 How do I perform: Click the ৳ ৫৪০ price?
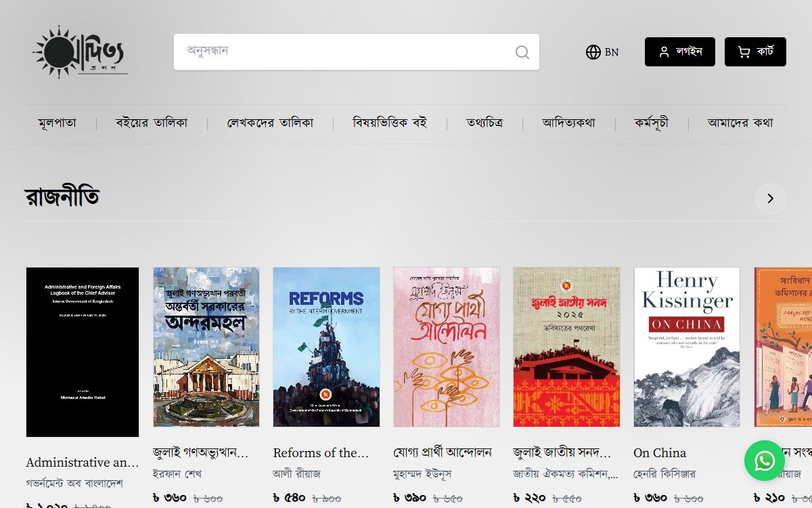point(290,499)
